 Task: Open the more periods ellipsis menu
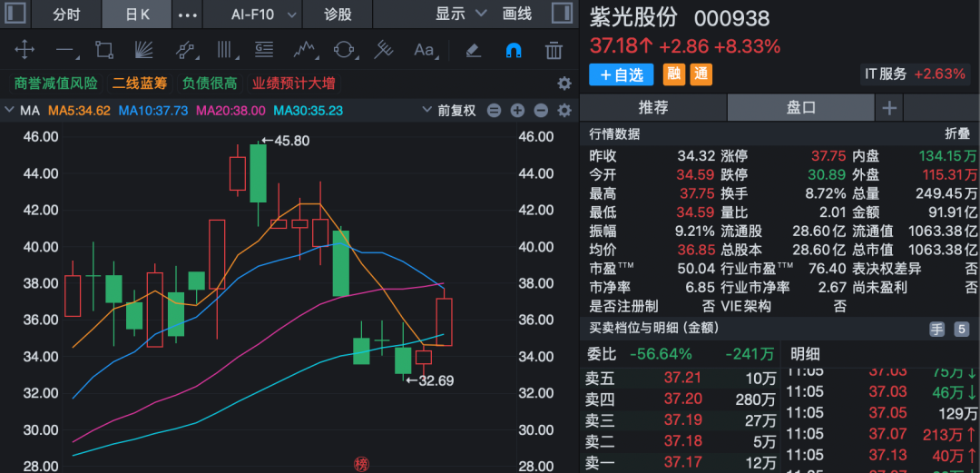point(188,15)
